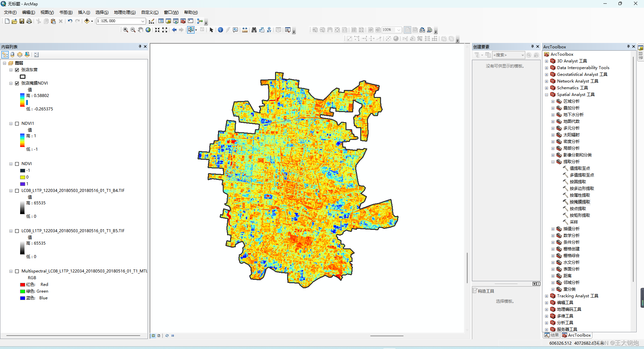Switch to the 结果 tab
The width and height of the screenshot is (644, 349).
tap(552, 335)
